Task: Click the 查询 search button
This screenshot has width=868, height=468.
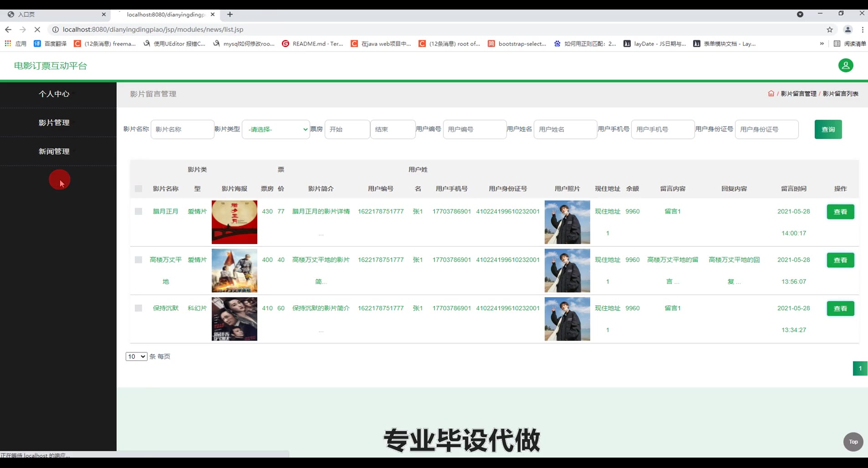Action: [828, 129]
